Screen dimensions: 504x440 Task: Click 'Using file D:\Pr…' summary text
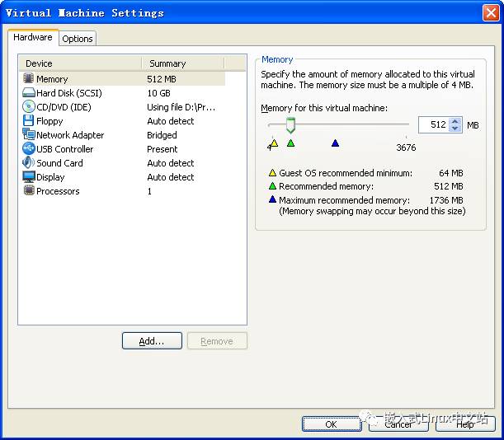pyautogui.click(x=181, y=107)
